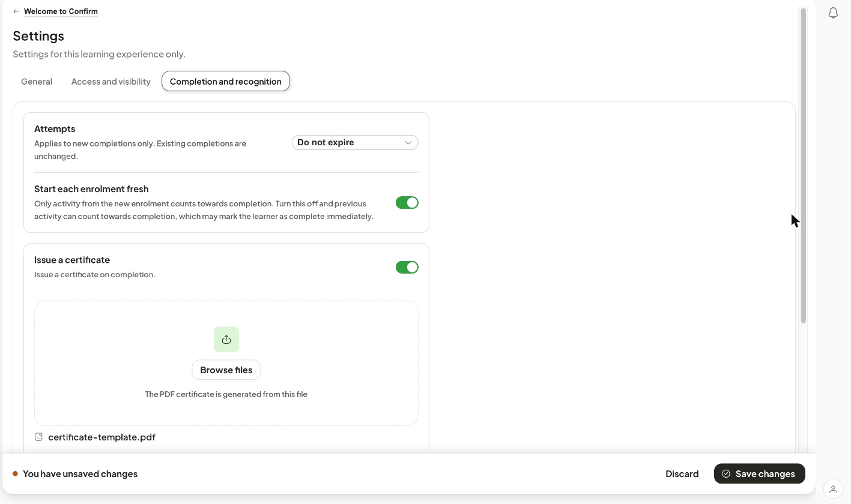Open the Access and visibility tab
851x504 pixels.
[x=111, y=82]
